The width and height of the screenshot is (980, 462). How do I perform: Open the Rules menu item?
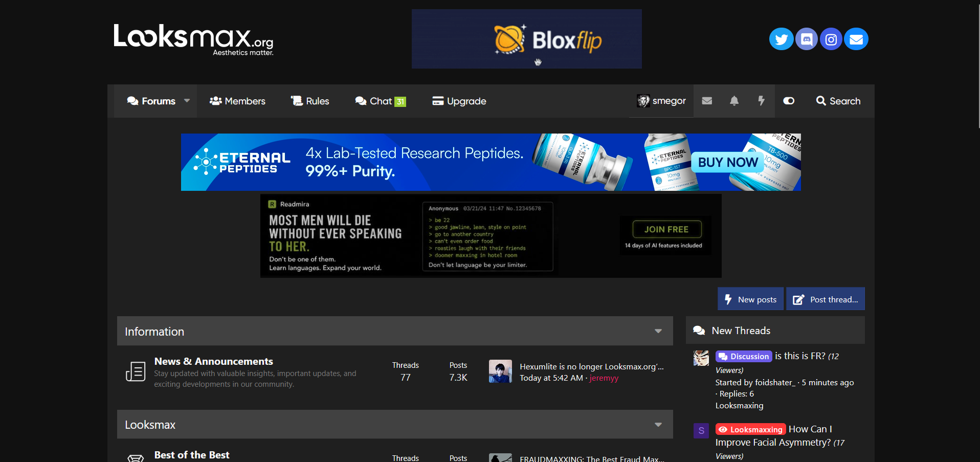click(x=310, y=101)
